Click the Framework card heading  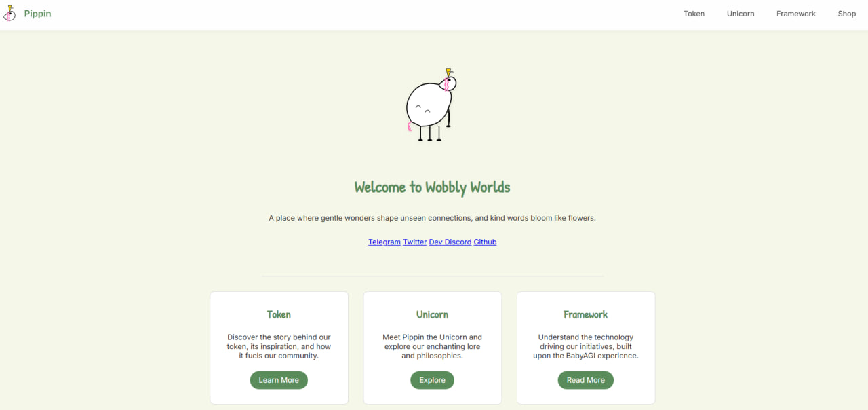pyautogui.click(x=585, y=314)
